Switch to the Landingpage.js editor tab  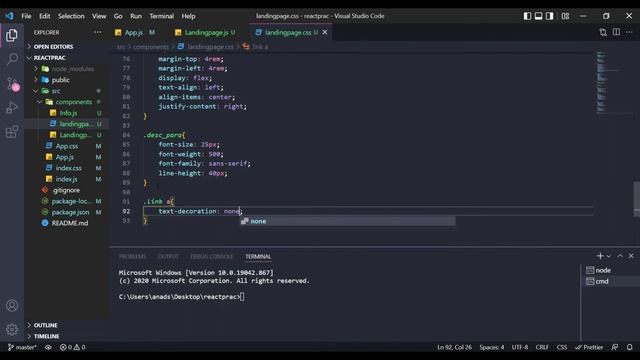point(207,32)
